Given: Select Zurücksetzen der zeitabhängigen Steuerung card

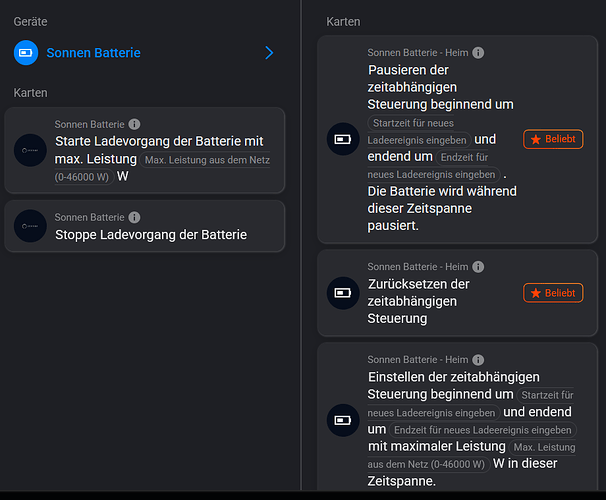Looking at the screenshot, I should pyautogui.click(x=457, y=293).
